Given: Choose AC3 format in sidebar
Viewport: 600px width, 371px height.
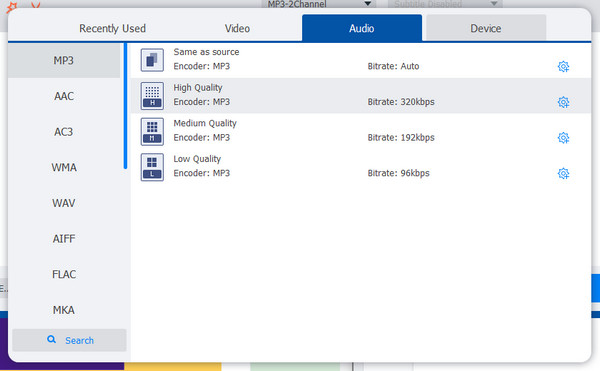Looking at the screenshot, I should [64, 132].
